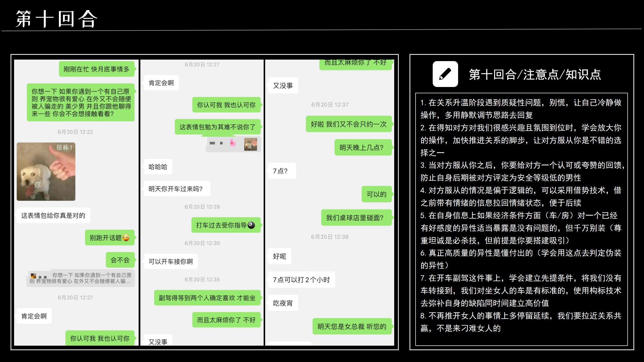The width and height of the screenshot is (644, 362).
Task: Open the thumbs-up dog sticker image
Action: point(46,171)
